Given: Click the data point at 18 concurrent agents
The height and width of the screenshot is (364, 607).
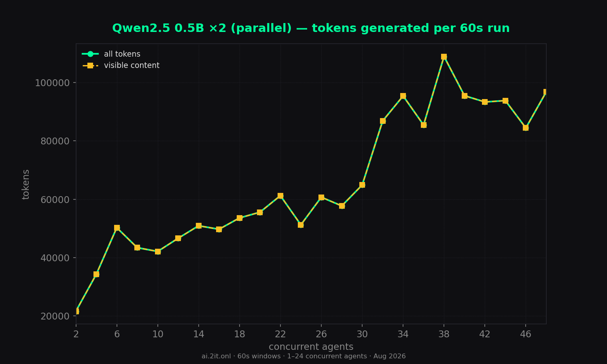Looking at the screenshot, I should tap(240, 218).
